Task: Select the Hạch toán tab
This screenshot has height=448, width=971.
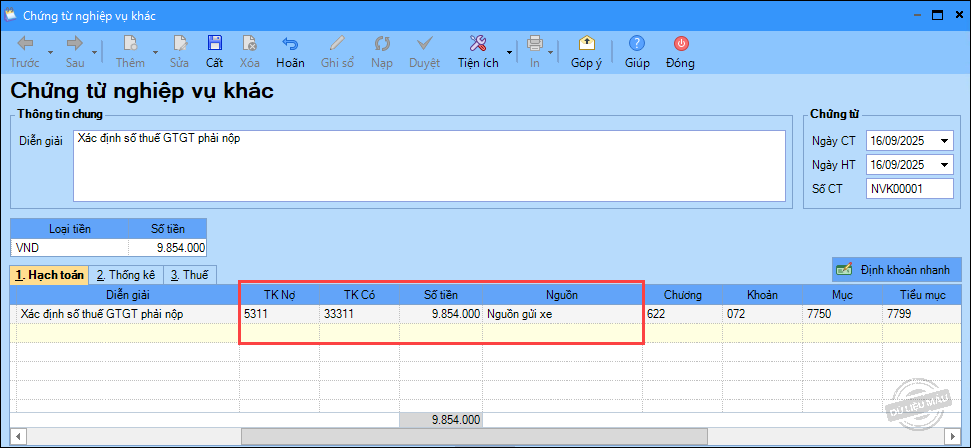Action: coord(48,275)
